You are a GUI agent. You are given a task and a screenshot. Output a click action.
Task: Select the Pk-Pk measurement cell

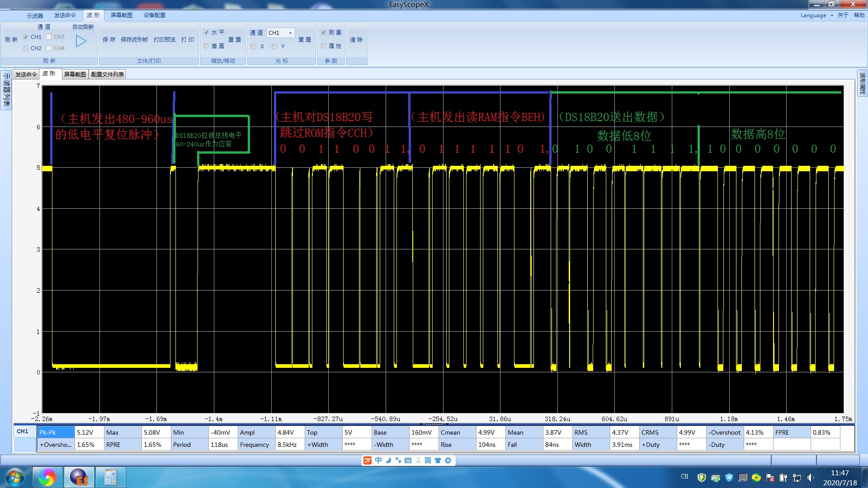56,432
